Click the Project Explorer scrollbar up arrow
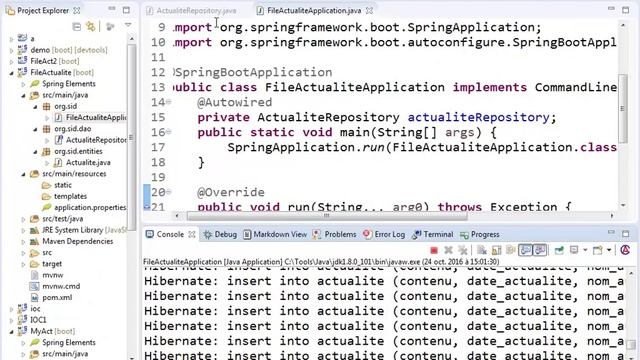The image size is (640, 360). (131, 39)
